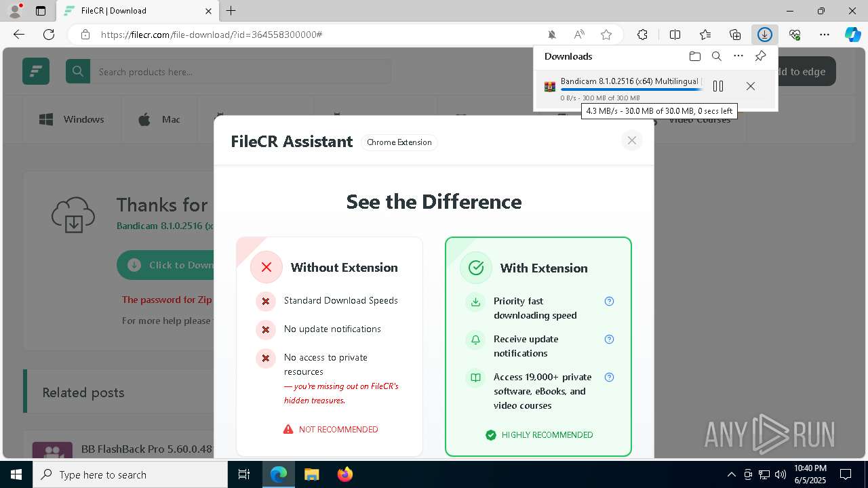The image size is (868, 488).
Task: Toggle the Downloads toolbar button
Action: pos(765,35)
